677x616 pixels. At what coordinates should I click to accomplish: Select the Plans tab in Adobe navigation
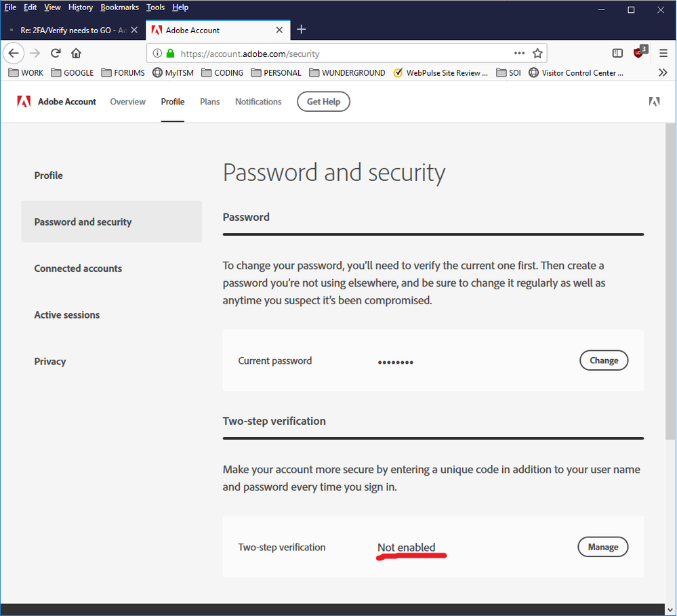click(209, 102)
